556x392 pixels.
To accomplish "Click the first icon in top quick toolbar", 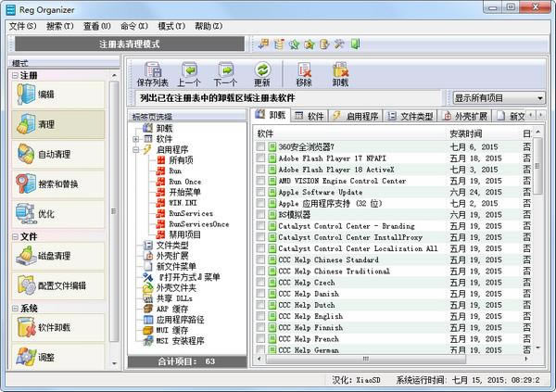I will (x=263, y=44).
